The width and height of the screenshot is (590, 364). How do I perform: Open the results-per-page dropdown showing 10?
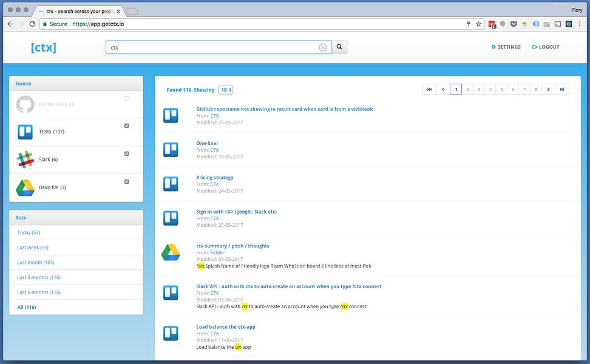[x=226, y=90]
